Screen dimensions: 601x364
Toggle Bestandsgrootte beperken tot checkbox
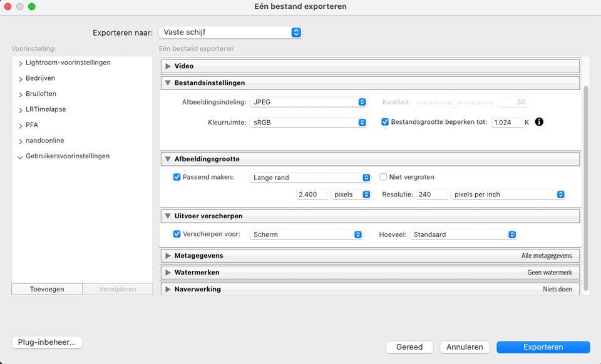coord(385,122)
